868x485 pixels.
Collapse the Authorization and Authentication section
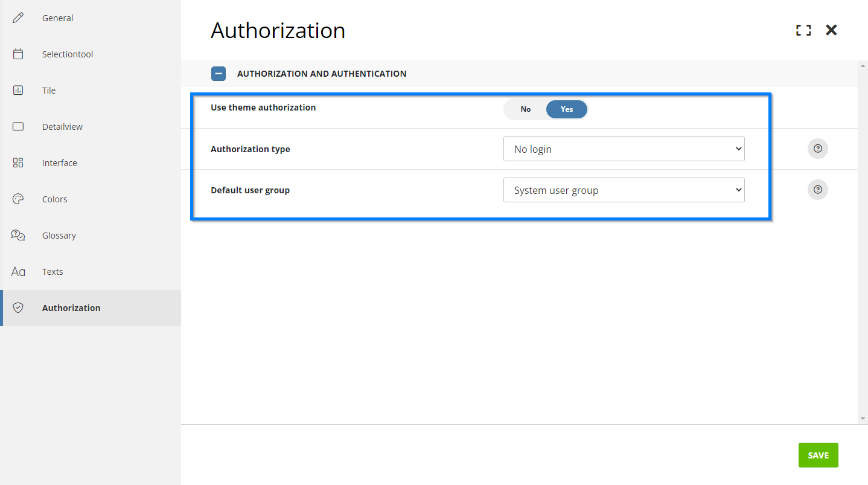[x=219, y=74]
